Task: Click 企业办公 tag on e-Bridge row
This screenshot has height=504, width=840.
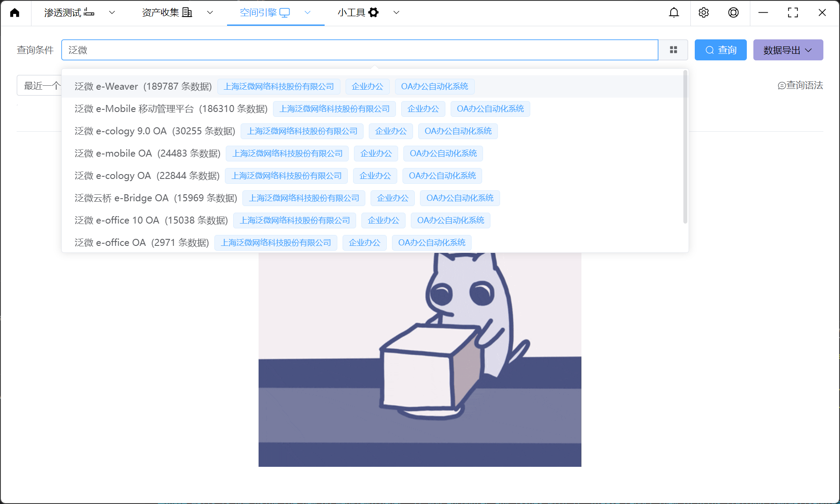Action: tap(392, 198)
